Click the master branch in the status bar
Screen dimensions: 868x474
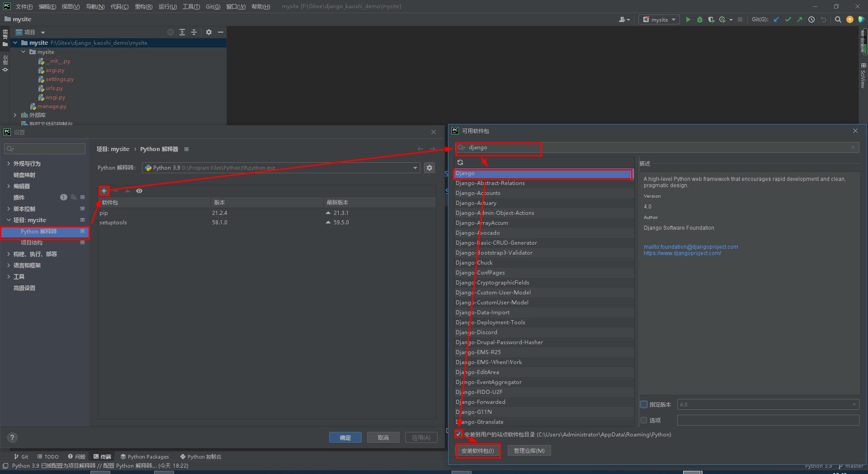point(851,466)
